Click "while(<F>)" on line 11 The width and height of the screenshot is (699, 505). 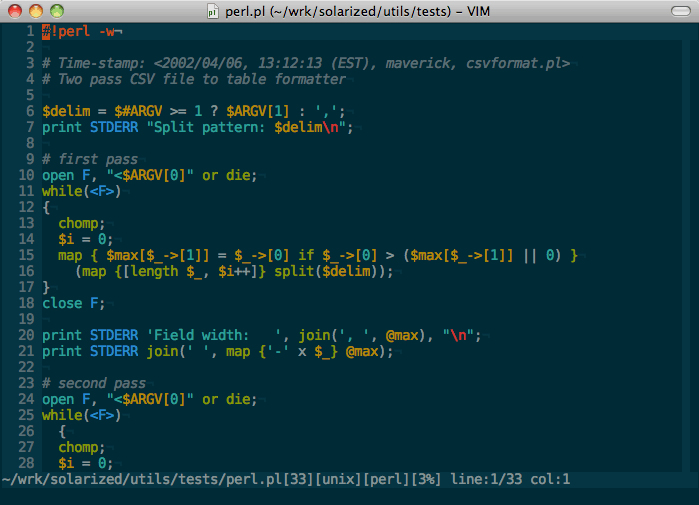pyautogui.click(x=82, y=191)
